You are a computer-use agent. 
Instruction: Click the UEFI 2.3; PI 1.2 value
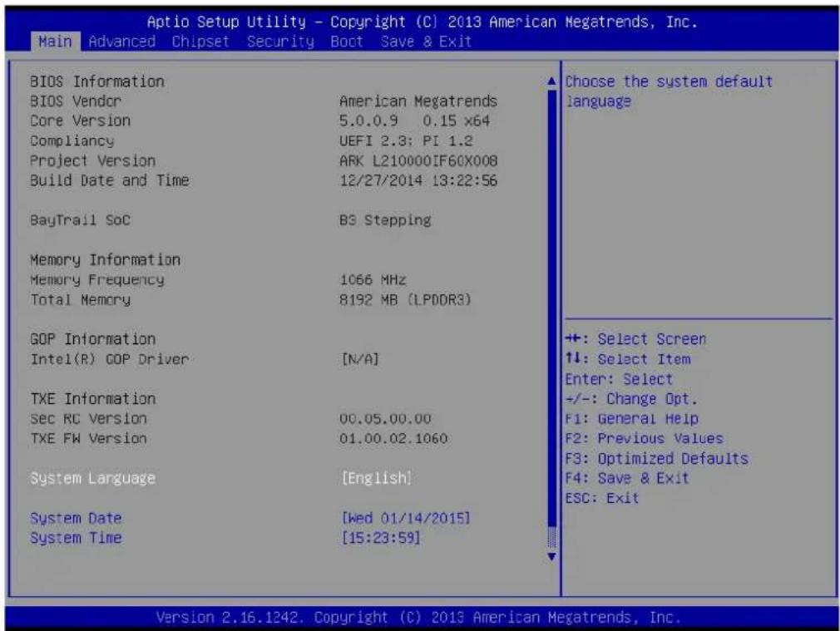point(406,140)
